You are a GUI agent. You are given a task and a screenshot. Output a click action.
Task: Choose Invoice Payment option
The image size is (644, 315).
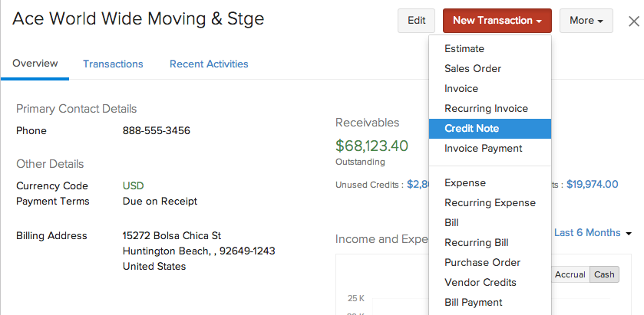pos(483,149)
